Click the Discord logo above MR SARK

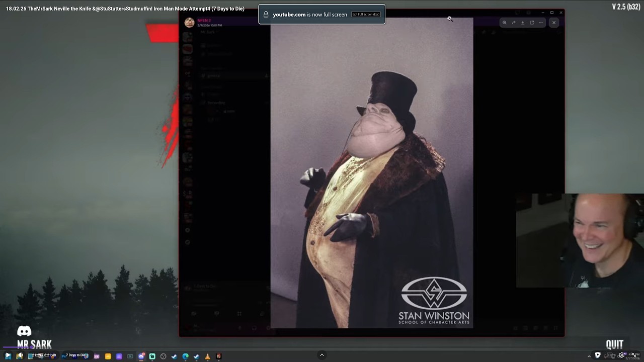24,331
